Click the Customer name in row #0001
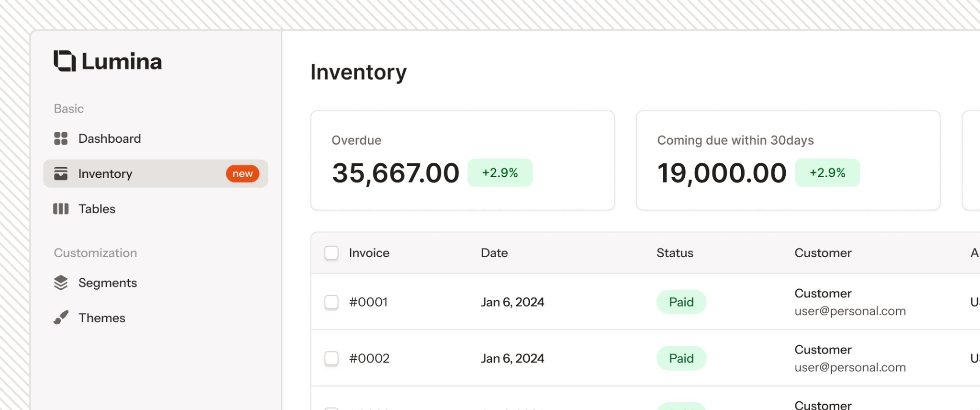 point(823,293)
